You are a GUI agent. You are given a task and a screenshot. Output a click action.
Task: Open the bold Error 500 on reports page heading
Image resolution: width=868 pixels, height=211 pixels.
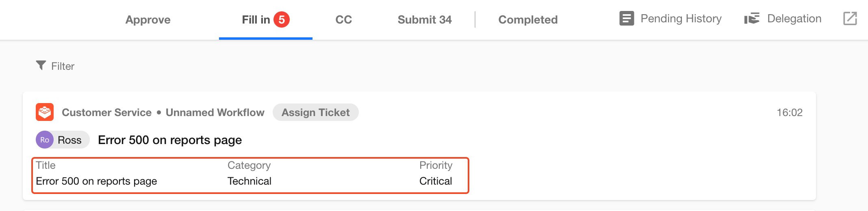[170, 140]
